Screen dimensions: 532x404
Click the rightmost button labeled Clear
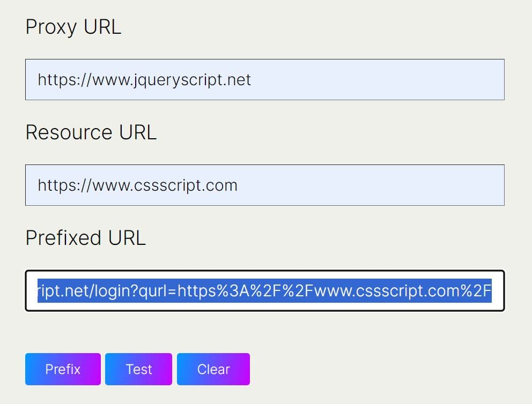coord(213,369)
